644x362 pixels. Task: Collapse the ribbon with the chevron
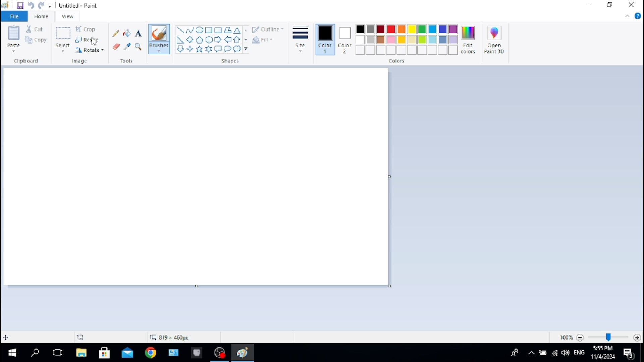tap(627, 16)
